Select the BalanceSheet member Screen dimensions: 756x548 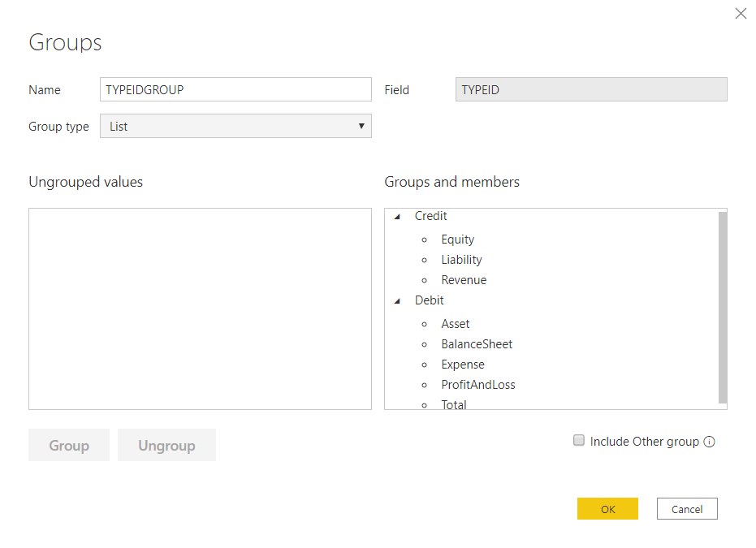click(477, 343)
